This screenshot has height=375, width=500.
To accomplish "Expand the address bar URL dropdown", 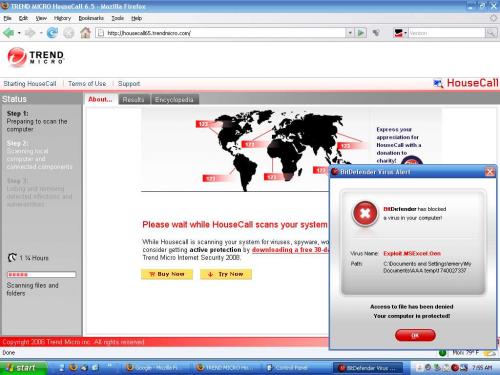I will pos(350,33).
